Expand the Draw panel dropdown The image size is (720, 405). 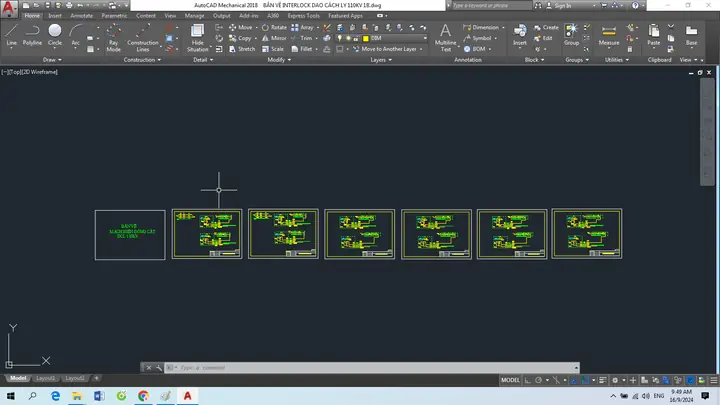(x=52, y=60)
